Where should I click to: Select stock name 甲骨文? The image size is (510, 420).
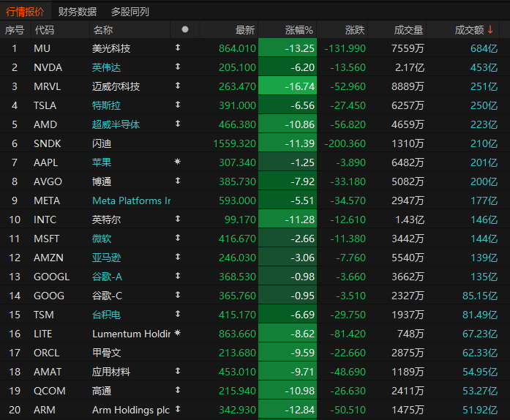106,353
